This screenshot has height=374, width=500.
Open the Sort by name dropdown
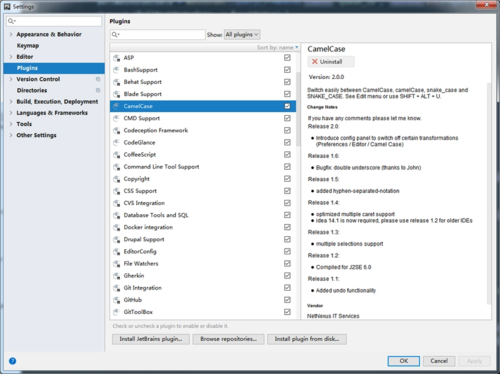pyautogui.click(x=277, y=48)
